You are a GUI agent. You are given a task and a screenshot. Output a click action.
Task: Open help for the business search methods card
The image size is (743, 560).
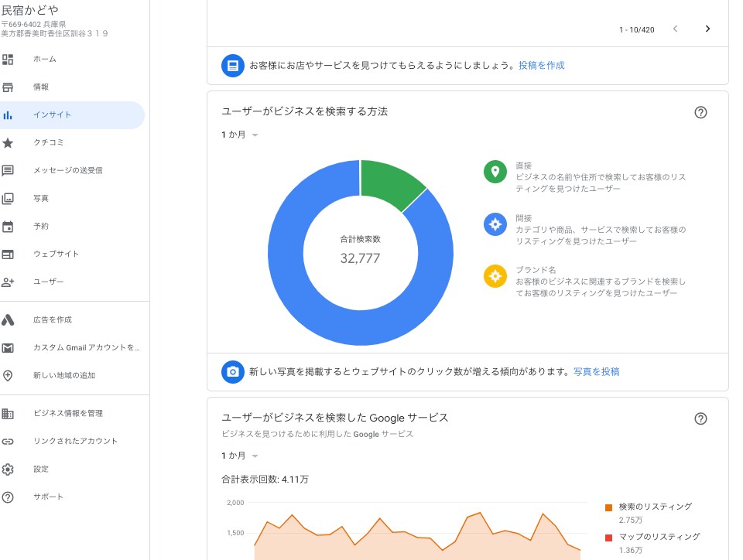[x=700, y=112]
